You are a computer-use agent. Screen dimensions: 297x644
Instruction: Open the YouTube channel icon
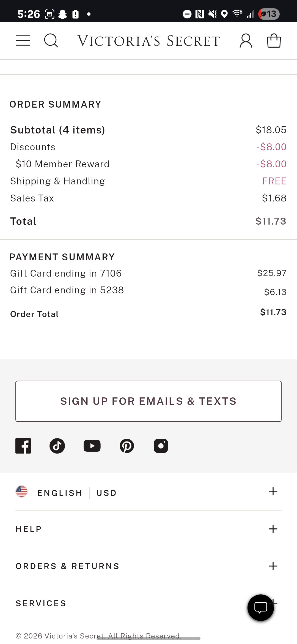click(x=92, y=446)
